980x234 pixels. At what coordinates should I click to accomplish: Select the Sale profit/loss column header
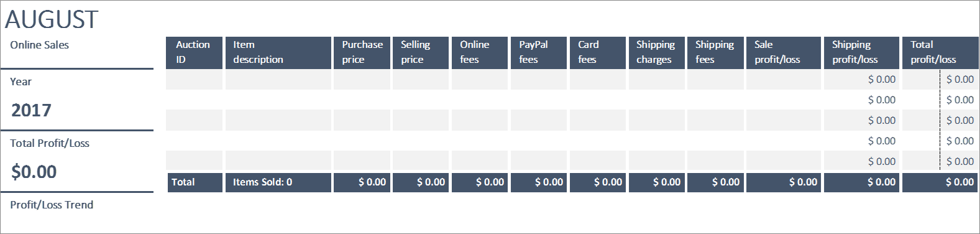point(784,52)
